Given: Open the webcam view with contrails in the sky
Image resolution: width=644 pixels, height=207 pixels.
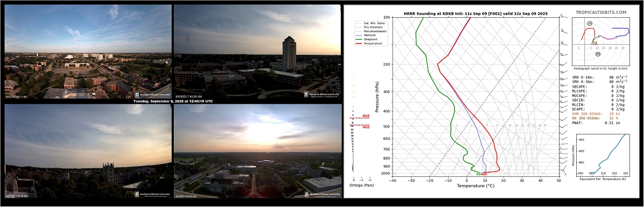Looking at the screenshot, I should [x=88, y=52].
